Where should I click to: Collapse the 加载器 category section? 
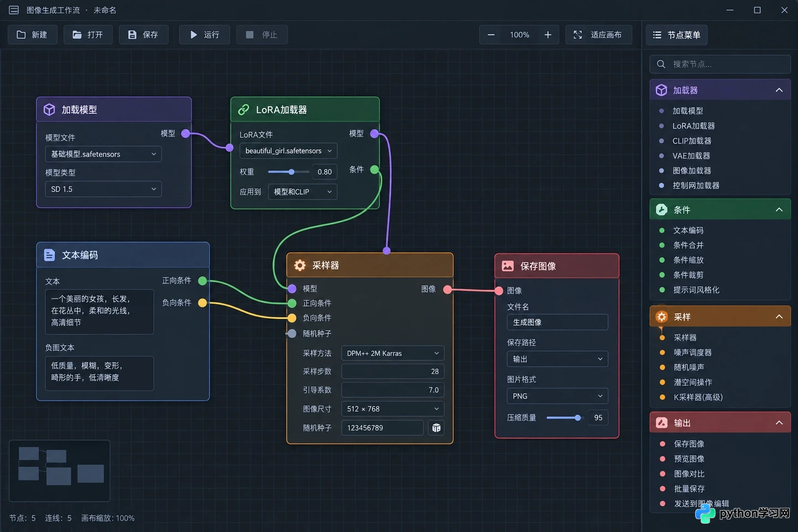(779, 90)
